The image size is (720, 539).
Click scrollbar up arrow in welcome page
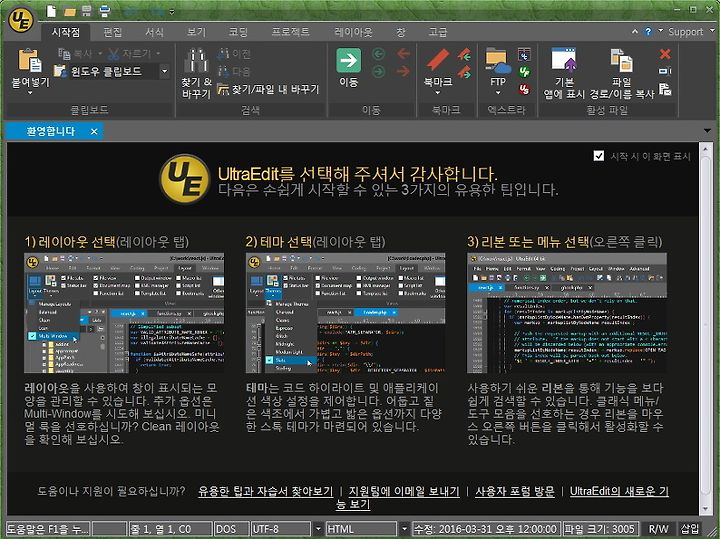[705, 149]
